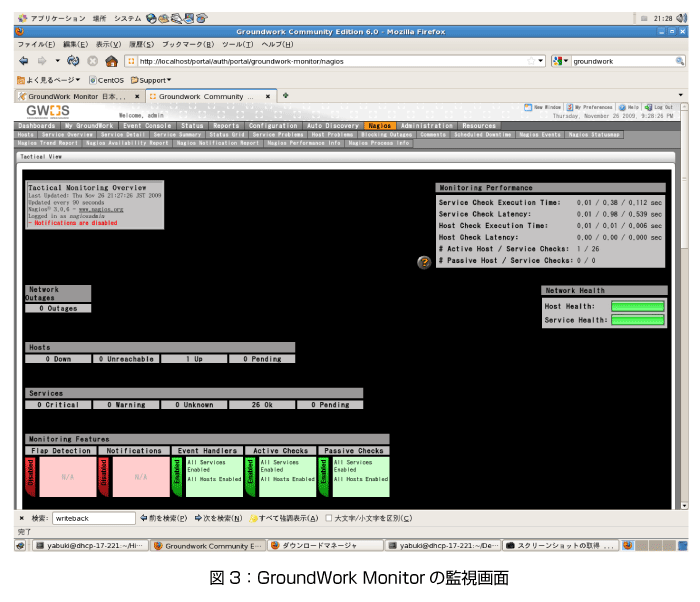
Task: Click the bookmark star in address bar
Action: (531, 61)
